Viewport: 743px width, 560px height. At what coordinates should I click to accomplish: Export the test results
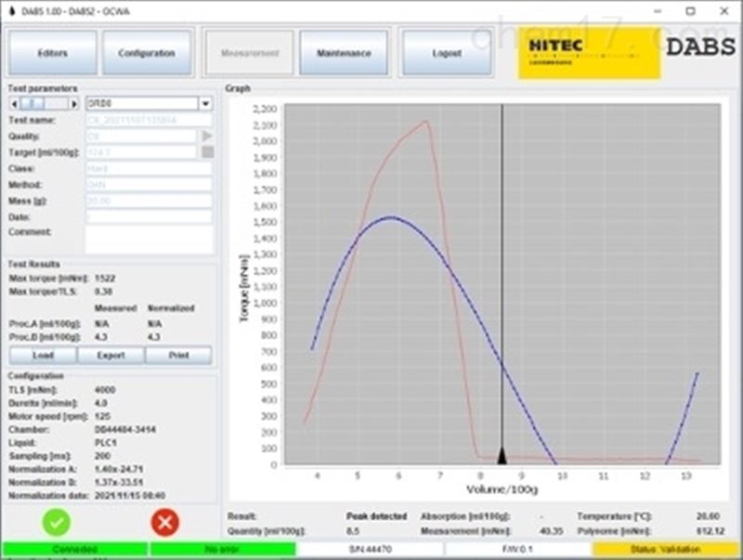click(110, 356)
